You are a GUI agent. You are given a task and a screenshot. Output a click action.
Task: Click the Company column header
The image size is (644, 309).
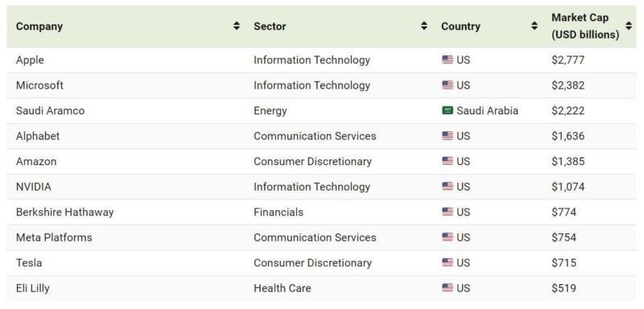pyautogui.click(x=39, y=27)
